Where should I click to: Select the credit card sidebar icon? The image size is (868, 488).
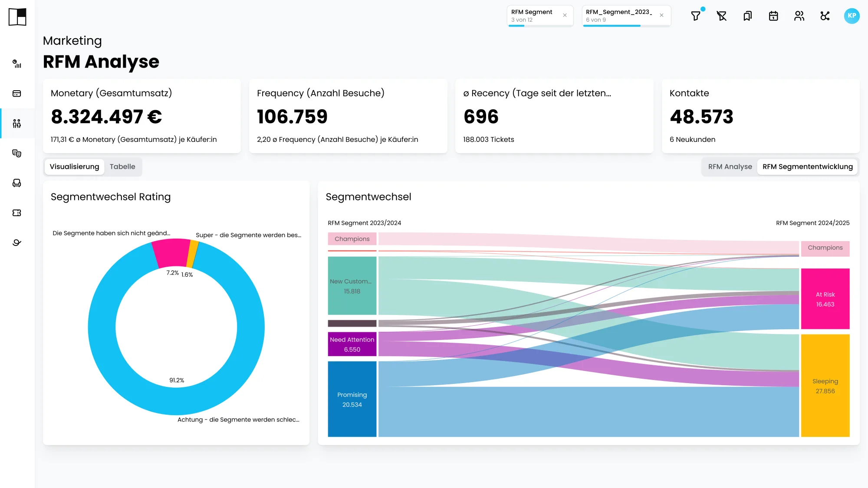[x=17, y=94]
